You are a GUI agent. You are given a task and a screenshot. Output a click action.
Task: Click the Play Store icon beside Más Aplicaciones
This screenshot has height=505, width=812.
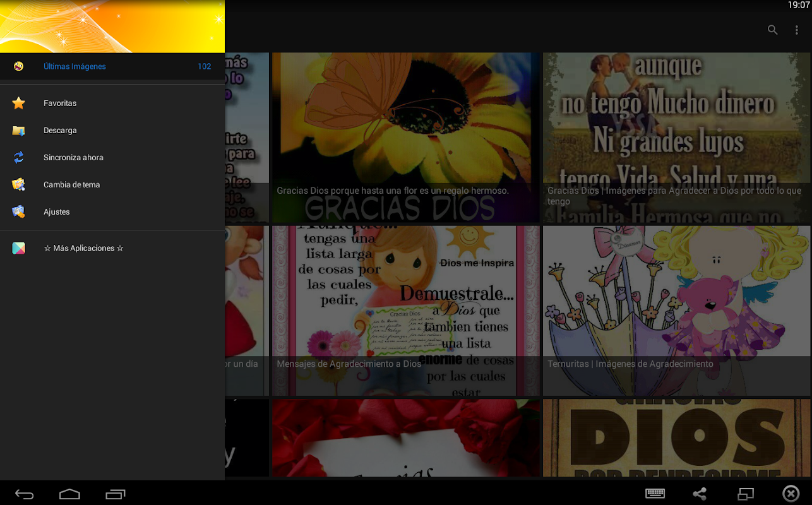[x=19, y=249]
